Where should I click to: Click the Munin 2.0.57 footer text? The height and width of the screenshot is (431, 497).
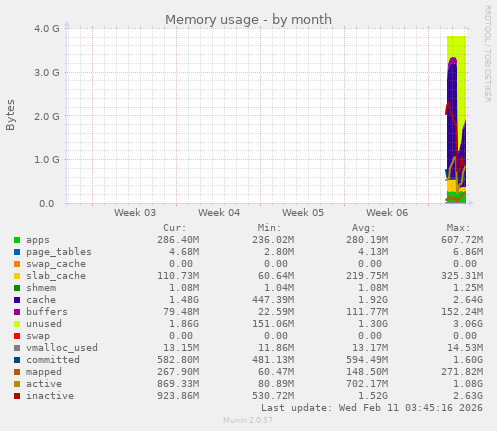point(248,420)
